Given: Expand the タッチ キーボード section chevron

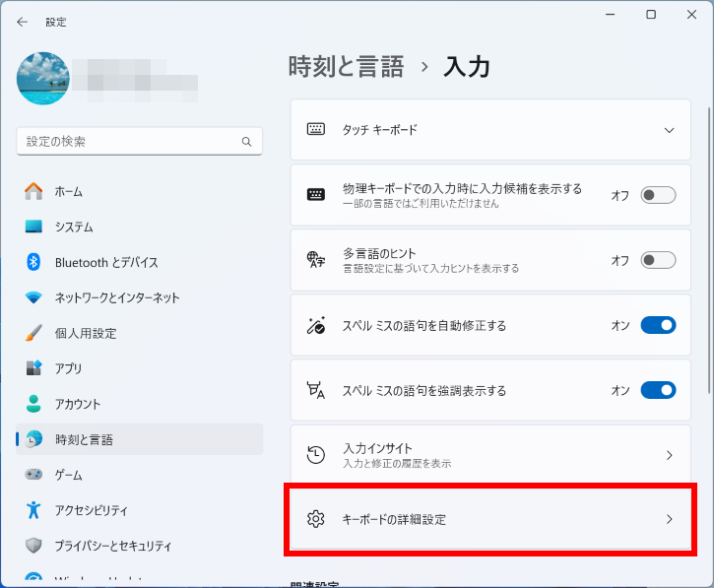Looking at the screenshot, I should click(x=669, y=130).
